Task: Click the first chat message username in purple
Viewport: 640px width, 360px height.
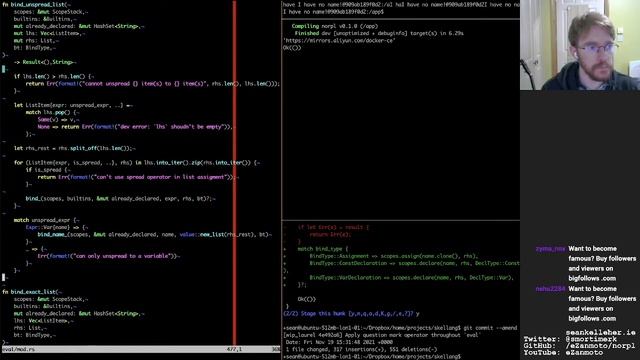Action: click(x=550, y=249)
